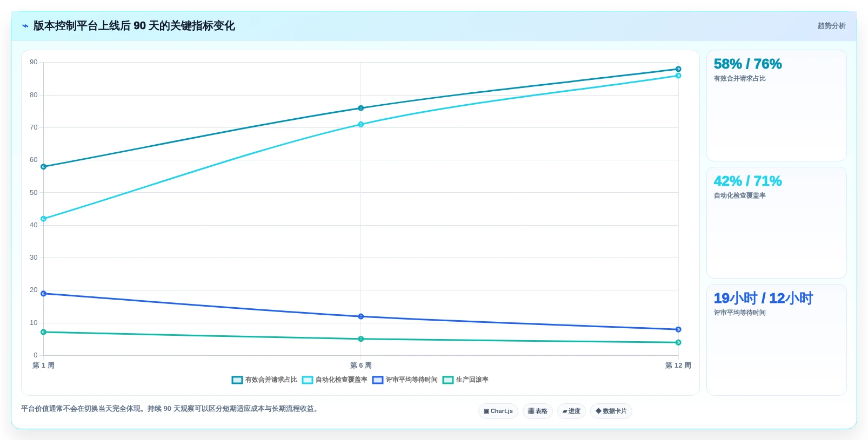
Task: Open the 42% / 71% 自动化检查覆盖率 card
Action: (777, 223)
